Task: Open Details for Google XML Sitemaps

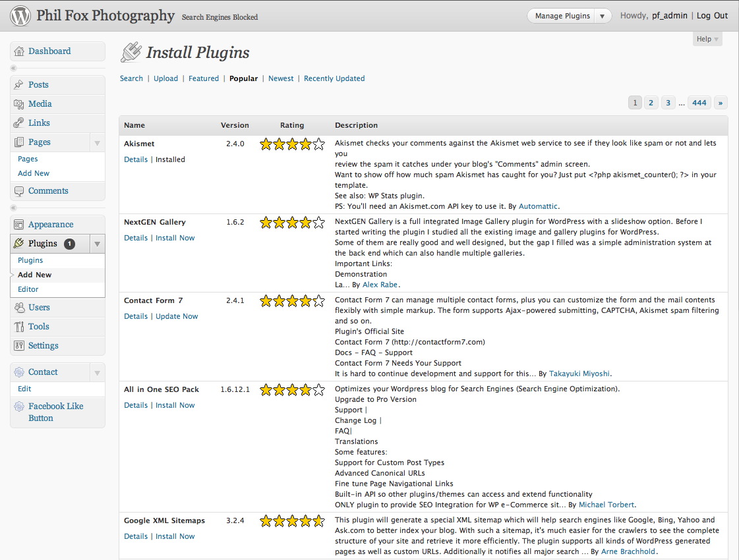Action: click(x=136, y=536)
